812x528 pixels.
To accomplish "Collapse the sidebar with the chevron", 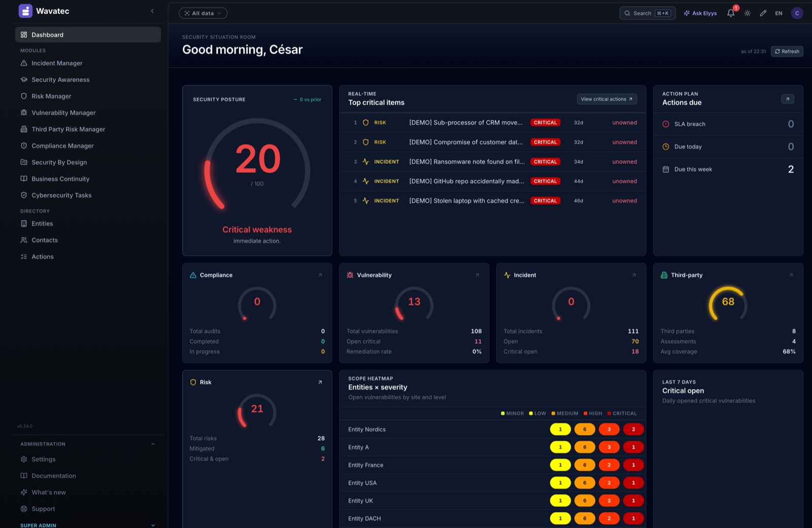I will (152, 11).
